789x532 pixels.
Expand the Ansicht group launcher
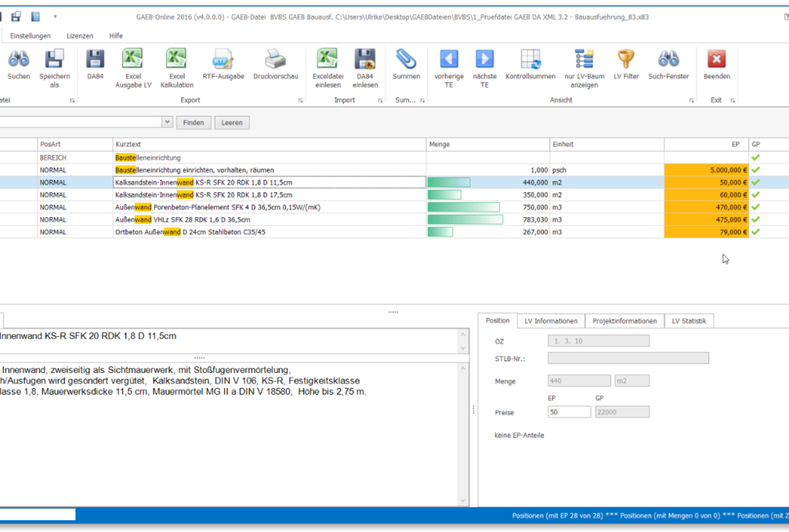691,101
